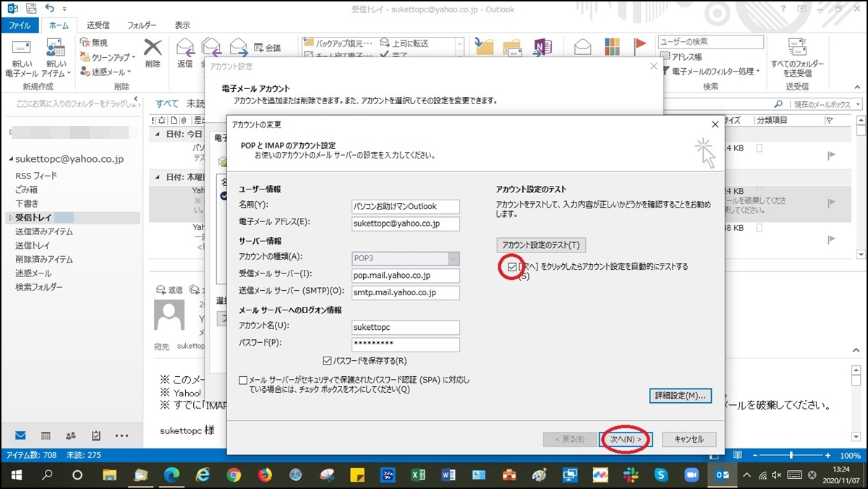Click Send/Receive All Folders icon
868x489 pixels.
coord(797,47)
